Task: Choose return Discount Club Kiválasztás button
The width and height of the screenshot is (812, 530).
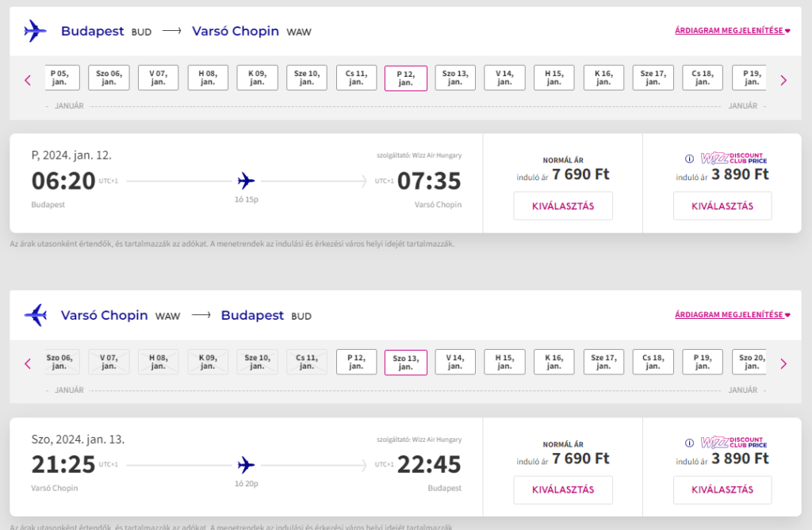Action: pos(722,490)
